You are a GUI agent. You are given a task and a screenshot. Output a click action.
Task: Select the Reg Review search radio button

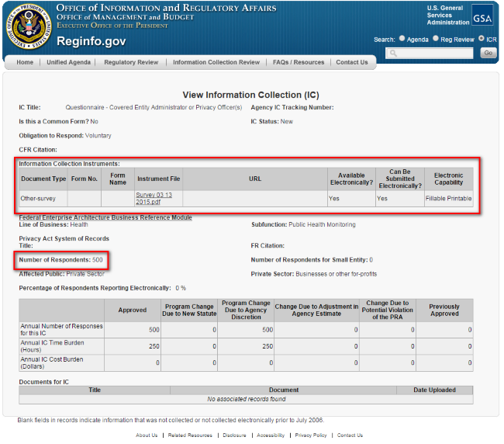pos(436,38)
